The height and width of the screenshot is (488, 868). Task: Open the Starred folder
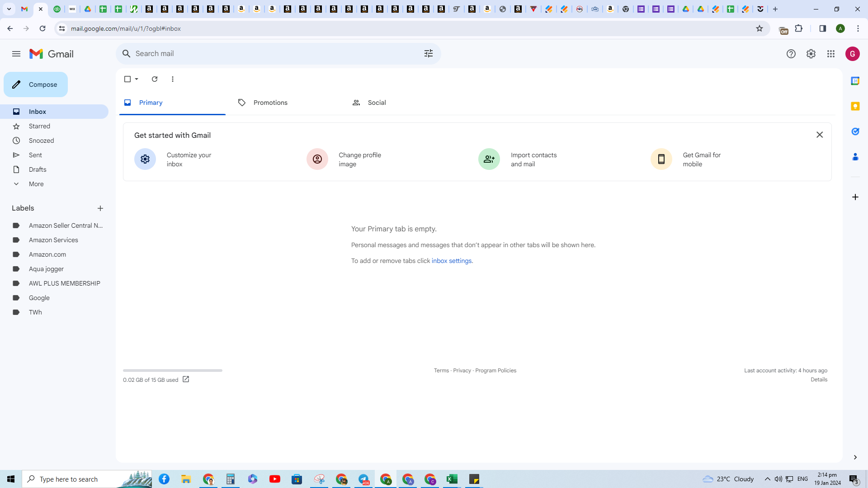point(54,126)
